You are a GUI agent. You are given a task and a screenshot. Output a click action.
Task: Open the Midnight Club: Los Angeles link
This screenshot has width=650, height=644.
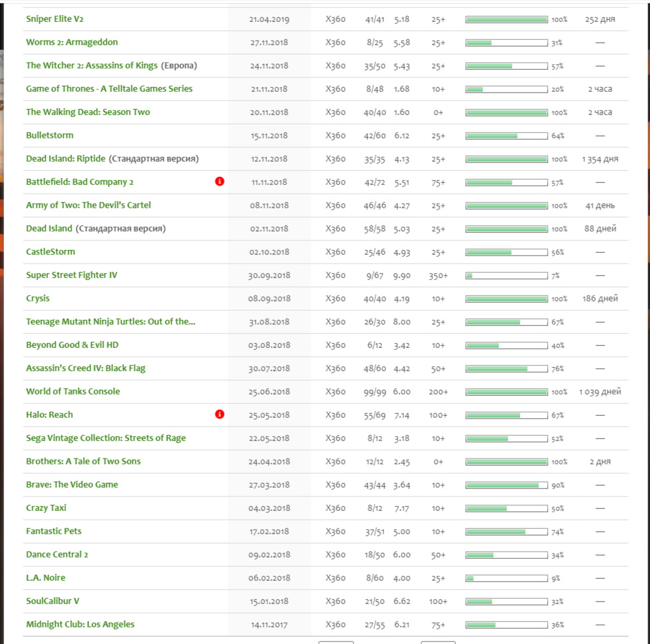(81, 624)
